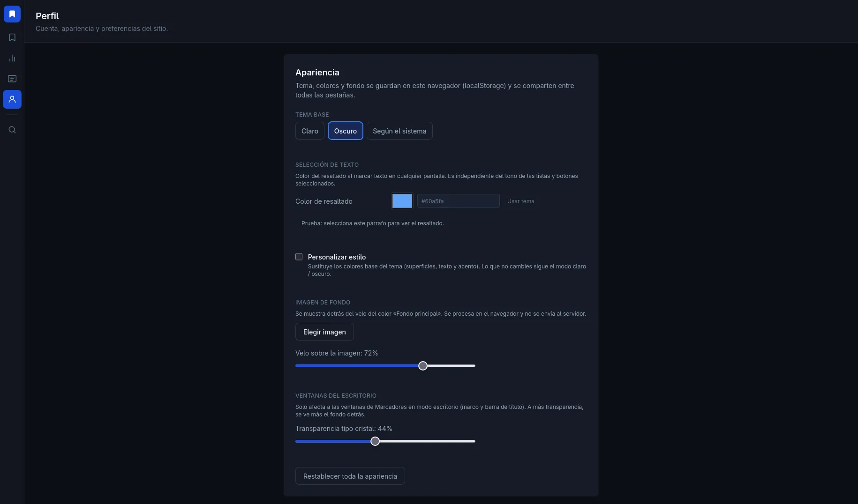The image size is (858, 504).
Task: Click the Transparencia tipo cristal slider handle
Action: (x=375, y=441)
